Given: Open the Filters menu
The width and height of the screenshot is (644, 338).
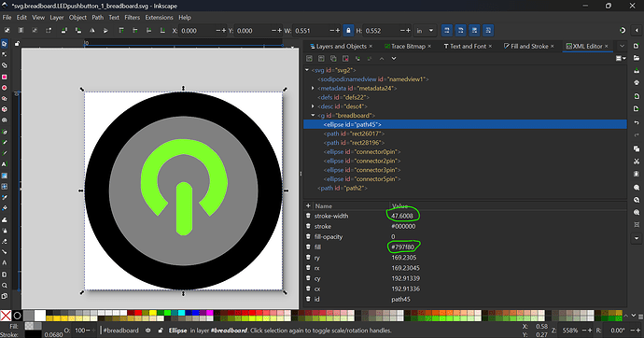Looking at the screenshot, I should coord(132,17).
